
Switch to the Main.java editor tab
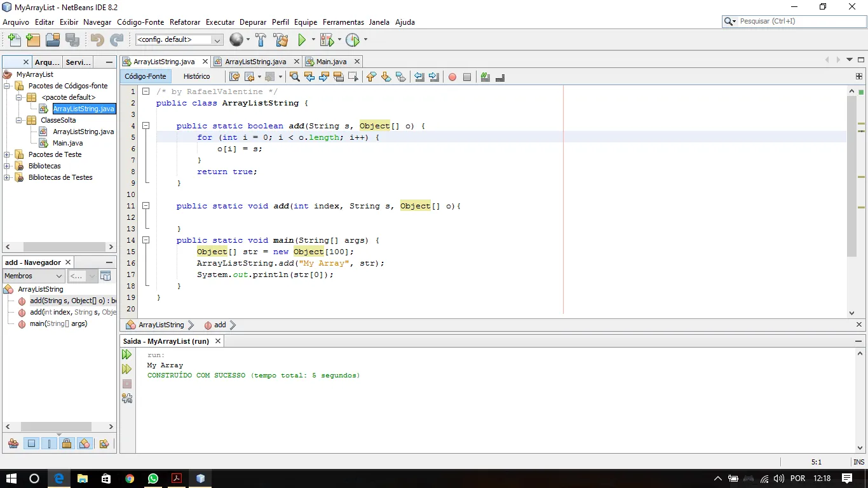331,62
